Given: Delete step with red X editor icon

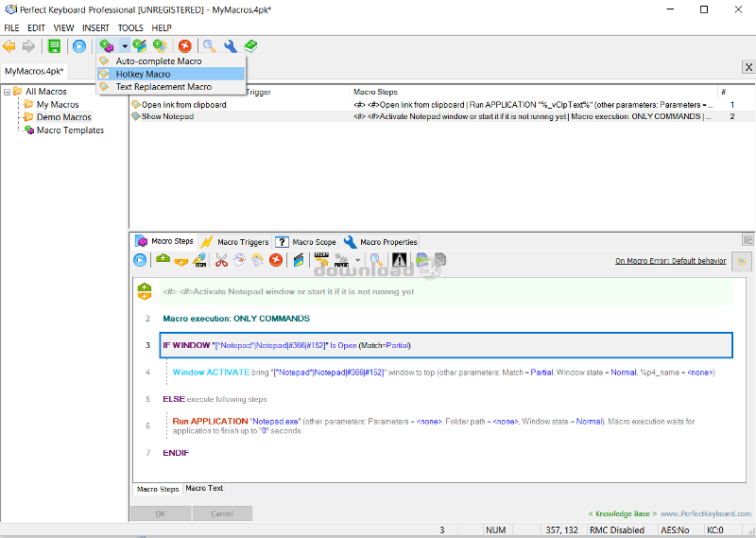Looking at the screenshot, I should [276, 261].
